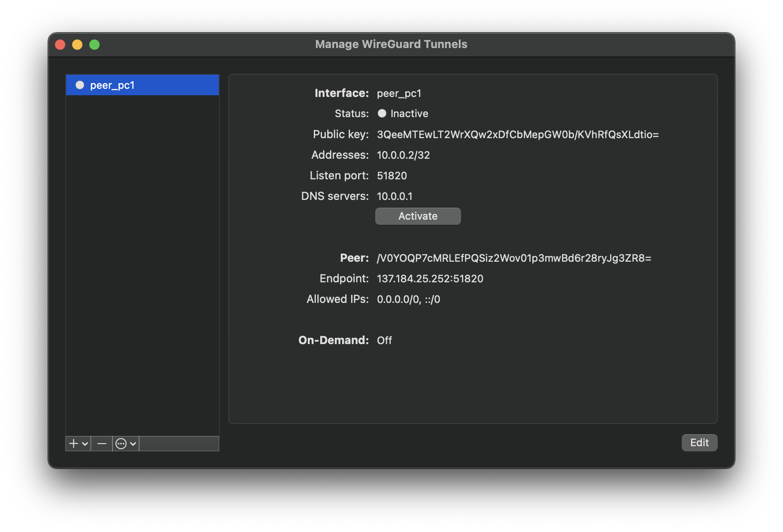Click the Listen port value 51820
The image size is (783, 532).
coord(391,175)
